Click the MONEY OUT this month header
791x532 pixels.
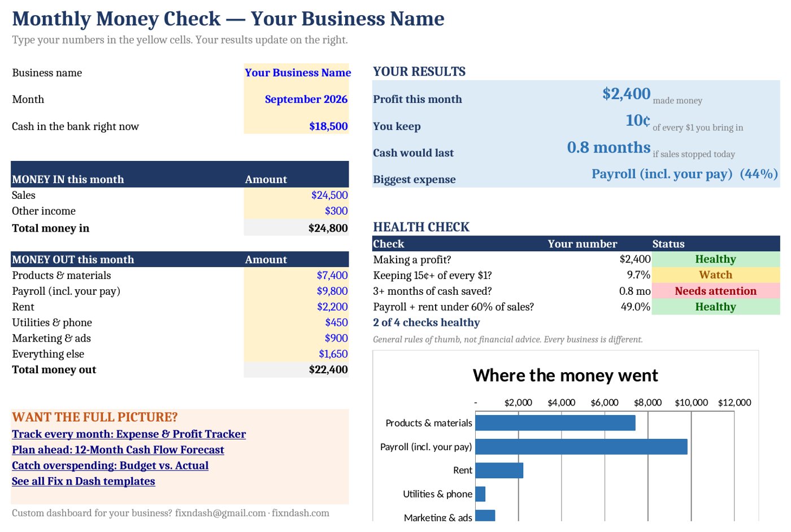coord(73,259)
